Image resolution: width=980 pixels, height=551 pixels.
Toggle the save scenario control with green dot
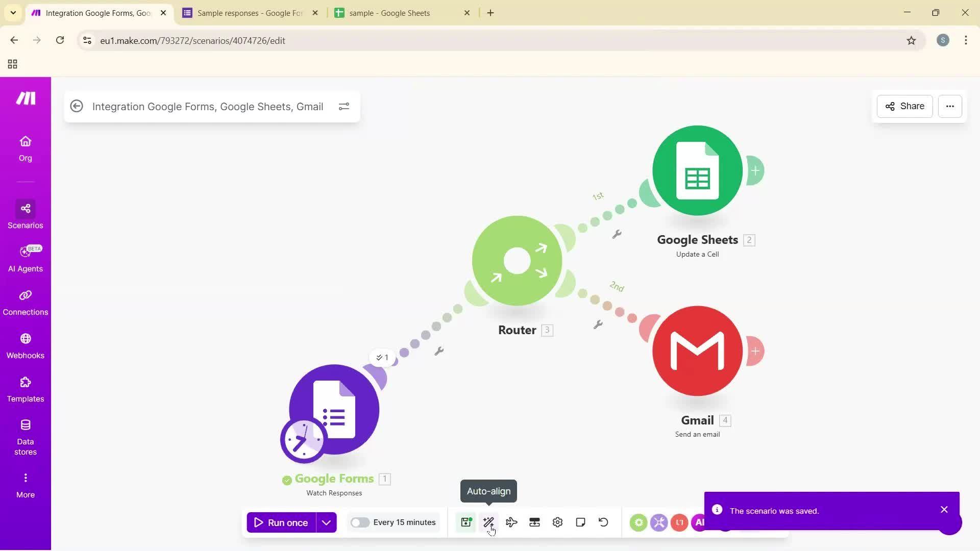pyautogui.click(x=465, y=522)
